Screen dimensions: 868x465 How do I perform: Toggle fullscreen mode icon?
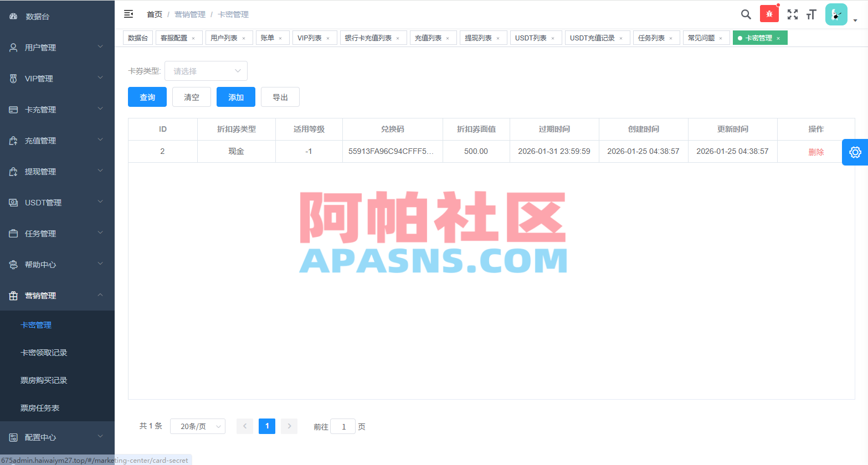click(793, 14)
